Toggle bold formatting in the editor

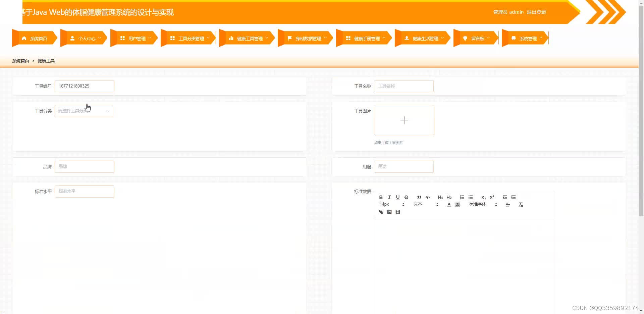(x=381, y=197)
